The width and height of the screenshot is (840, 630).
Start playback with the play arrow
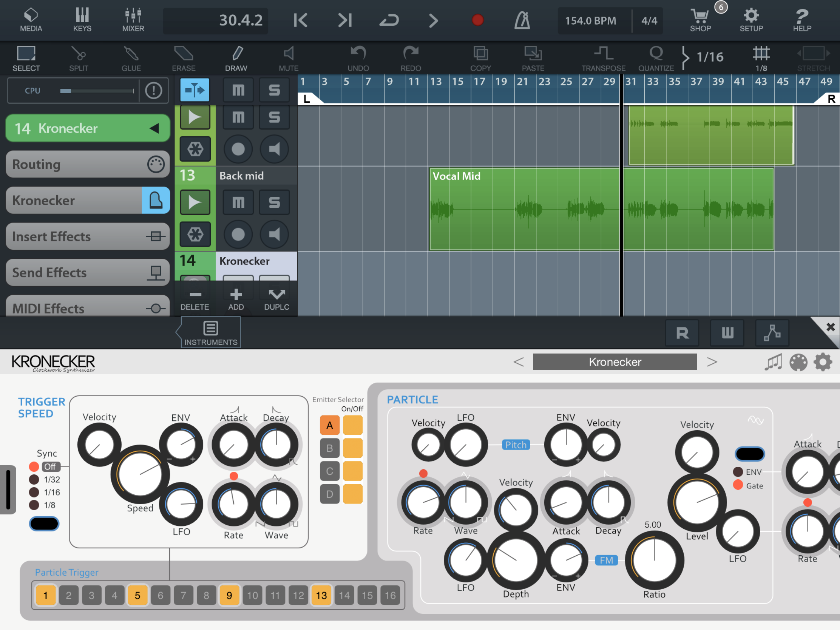coord(433,20)
